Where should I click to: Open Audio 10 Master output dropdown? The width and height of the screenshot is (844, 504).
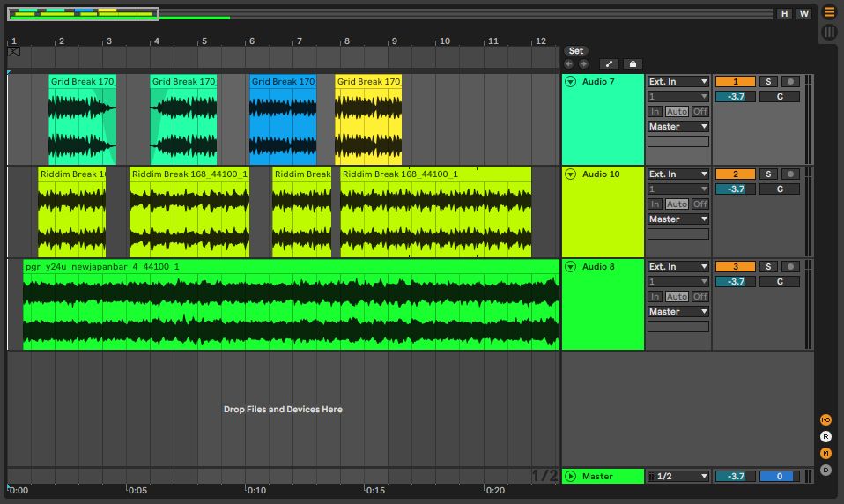[x=678, y=219]
